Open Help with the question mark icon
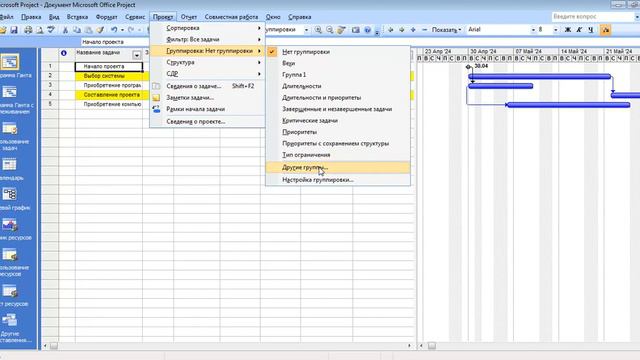Viewport: 640px width, 360px height. [367, 30]
